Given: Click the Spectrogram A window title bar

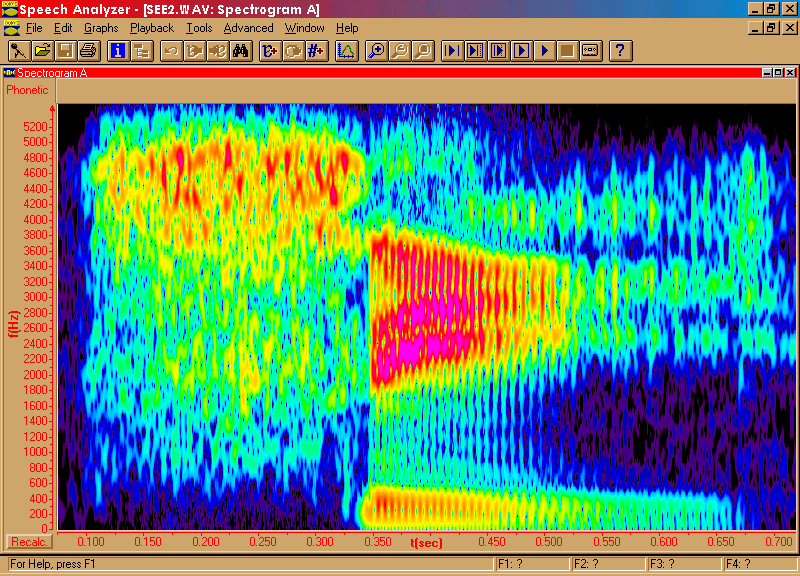Looking at the screenshot, I should tap(399, 73).
